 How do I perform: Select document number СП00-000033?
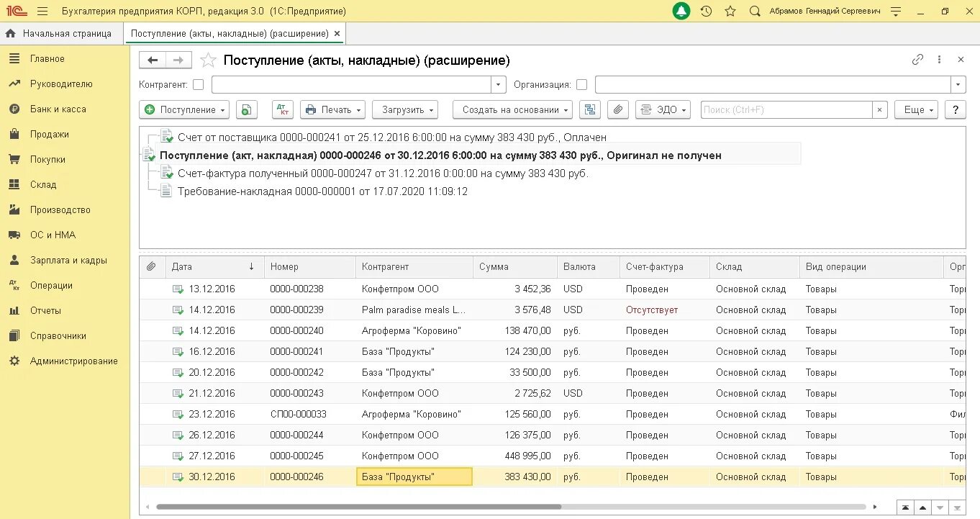point(298,414)
